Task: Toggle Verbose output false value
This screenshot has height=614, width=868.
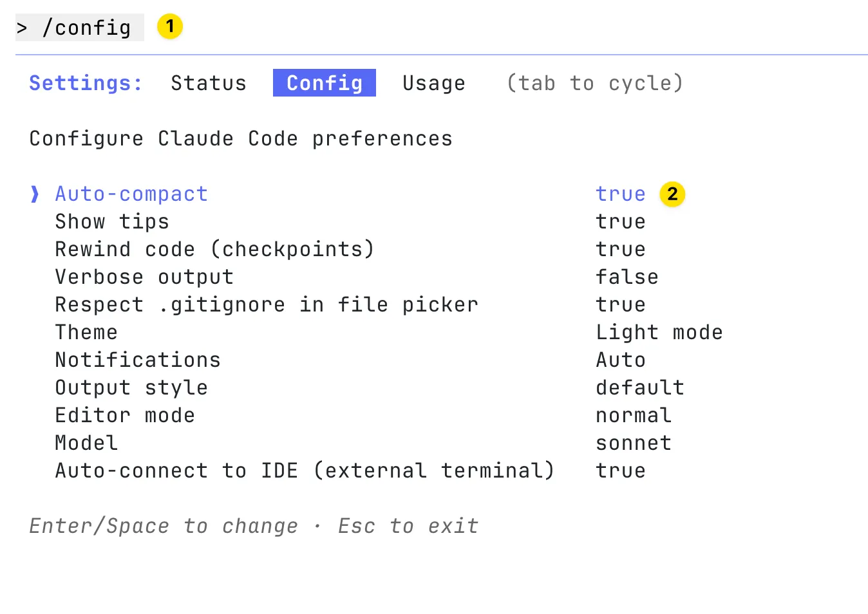Action: [627, 277]
